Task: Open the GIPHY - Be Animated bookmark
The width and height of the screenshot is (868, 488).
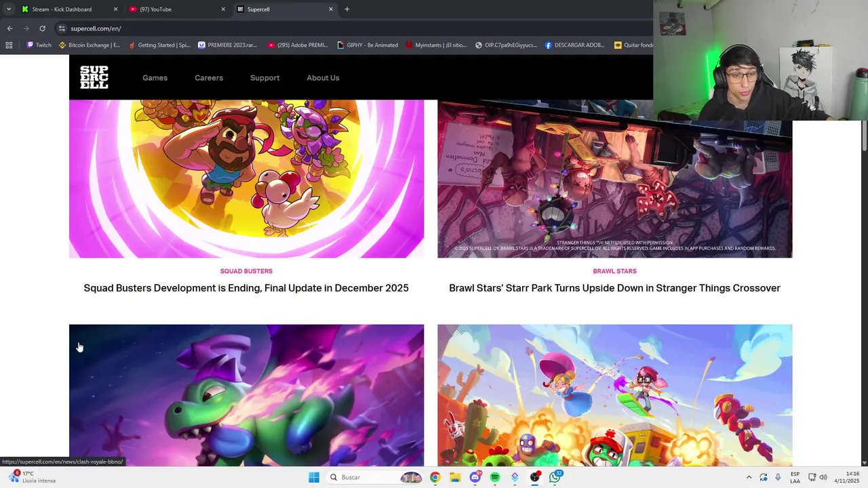Action: click(368, 45)
